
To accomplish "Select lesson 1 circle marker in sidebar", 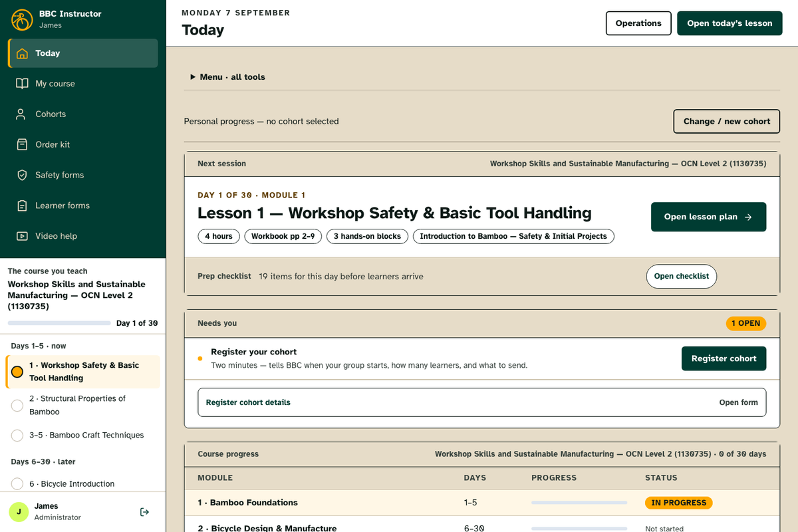I will [17, 372].
